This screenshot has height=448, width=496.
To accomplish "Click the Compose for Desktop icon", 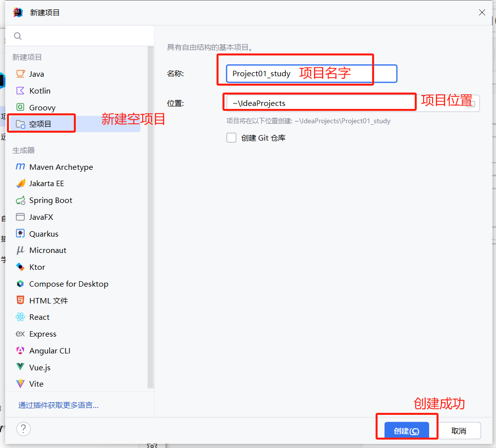I will click(20, 284).
